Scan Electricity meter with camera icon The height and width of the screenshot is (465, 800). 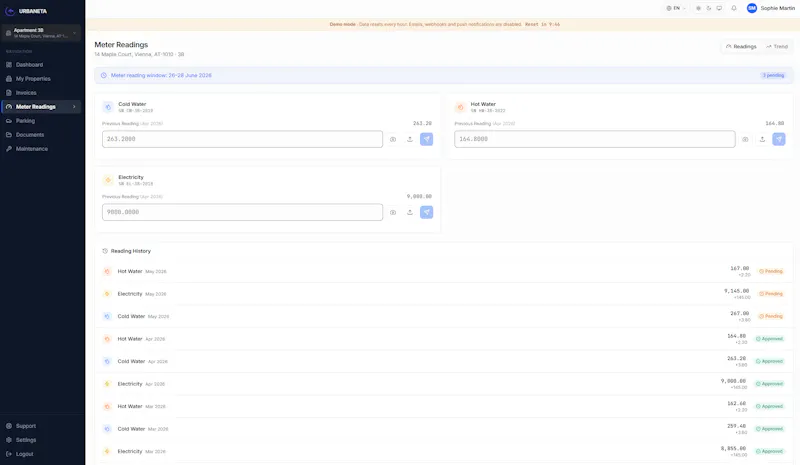point(393,212)
